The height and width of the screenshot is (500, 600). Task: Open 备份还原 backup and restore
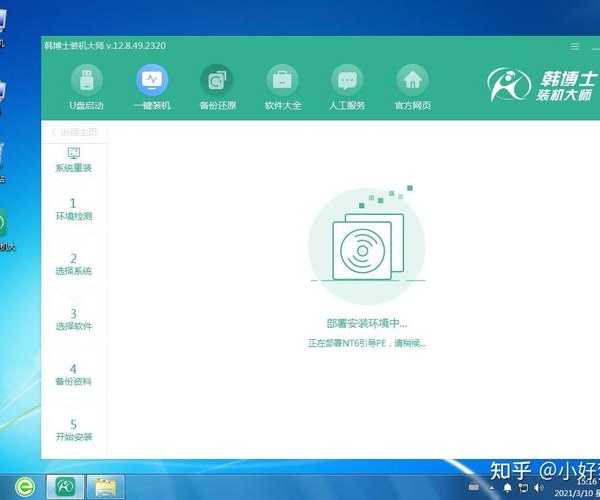[x=216, y=86]
